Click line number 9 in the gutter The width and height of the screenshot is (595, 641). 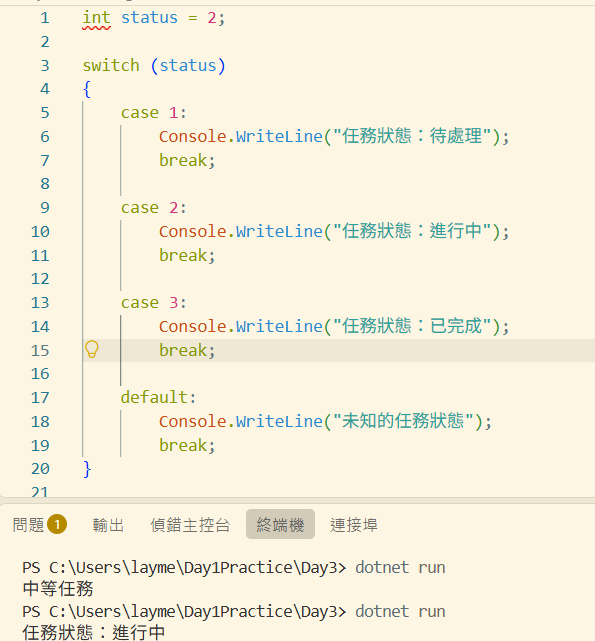(45, 208)
